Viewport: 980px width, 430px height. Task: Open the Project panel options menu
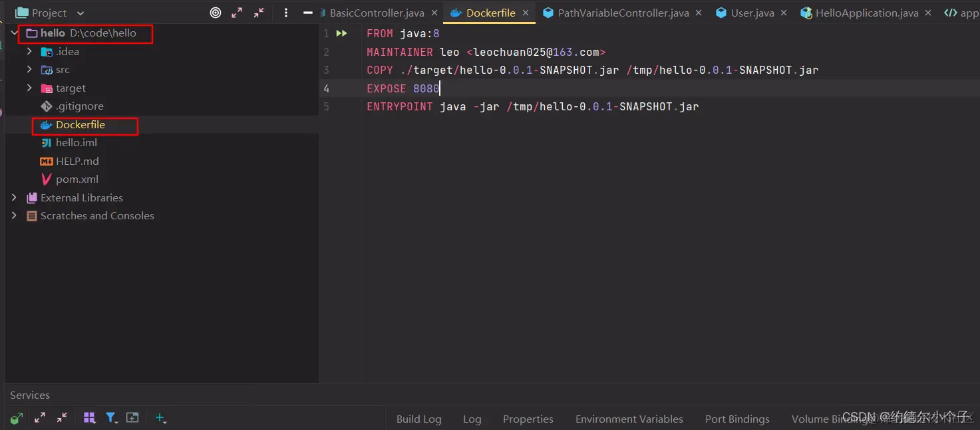(286, 13)
